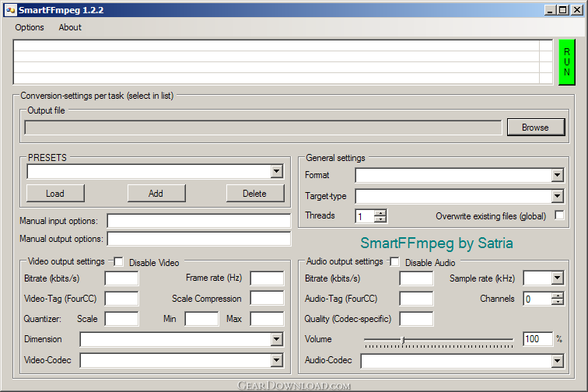Increase the Threads spinner value
The height and width of the screenshot is (392, 588).
[380, 212]
